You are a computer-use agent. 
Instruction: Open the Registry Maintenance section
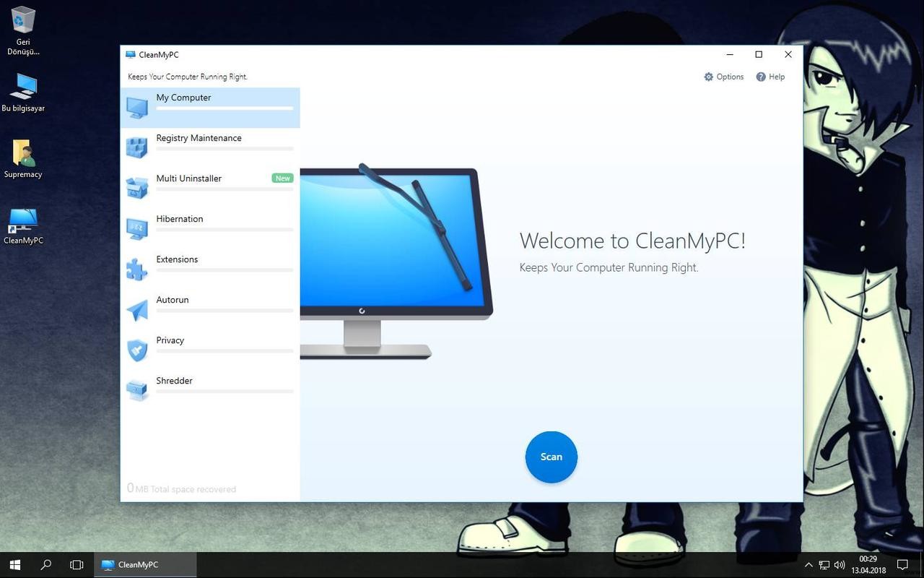click(x=210, y=148)
